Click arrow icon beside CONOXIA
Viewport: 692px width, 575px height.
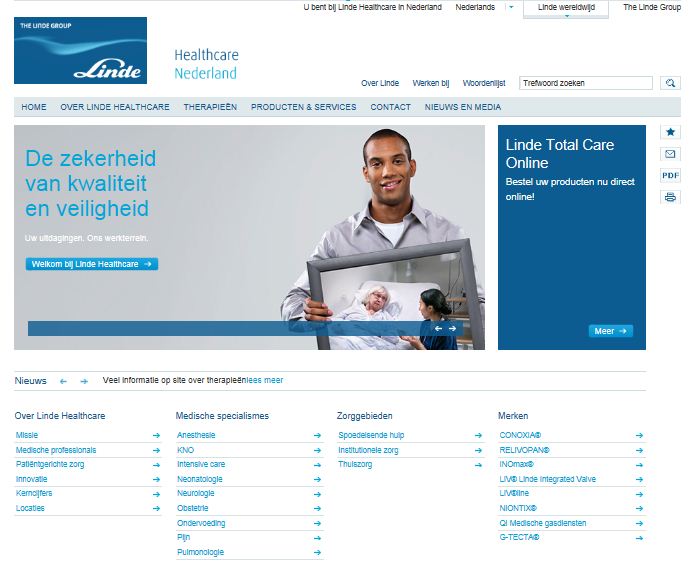click(x=639, y=436)
